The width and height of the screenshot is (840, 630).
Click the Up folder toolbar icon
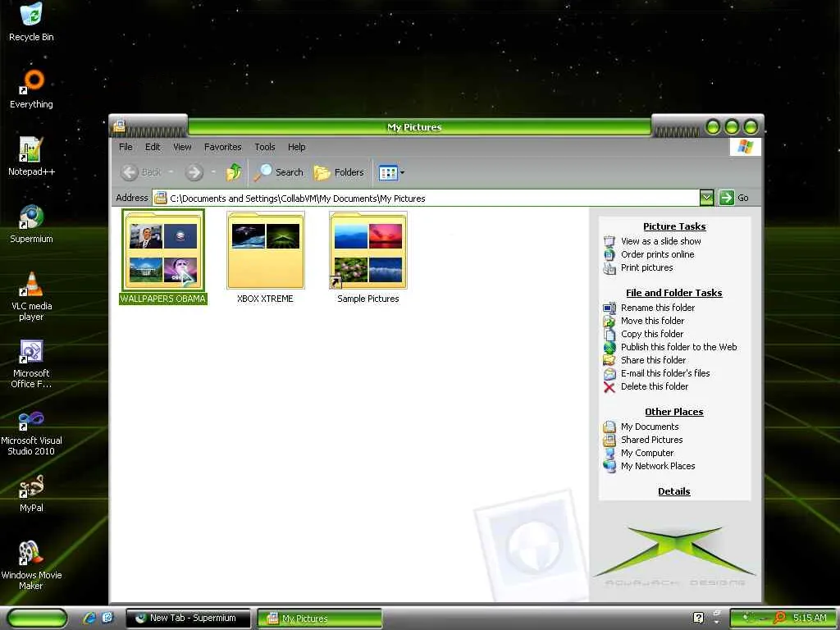pyautogui.click(x=233, y=172)
